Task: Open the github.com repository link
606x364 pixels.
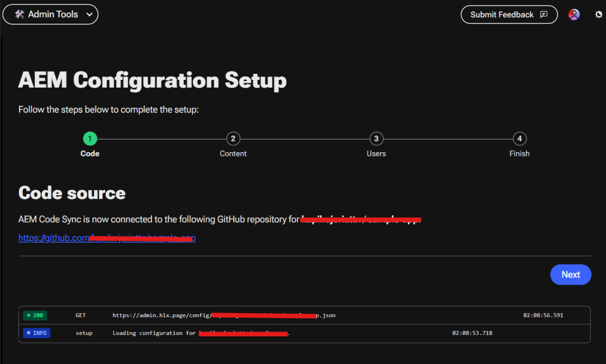Action: point(107,238)
